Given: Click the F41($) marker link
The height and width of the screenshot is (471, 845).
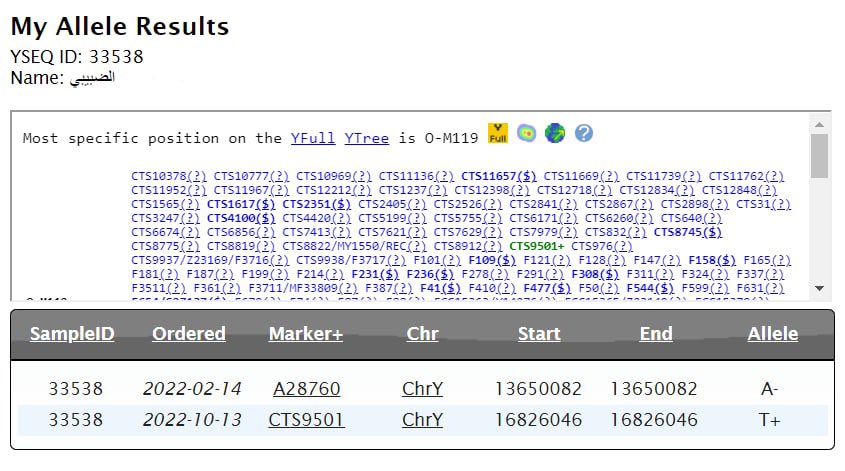Looking at the screenshot, I should tap(440, 288).
